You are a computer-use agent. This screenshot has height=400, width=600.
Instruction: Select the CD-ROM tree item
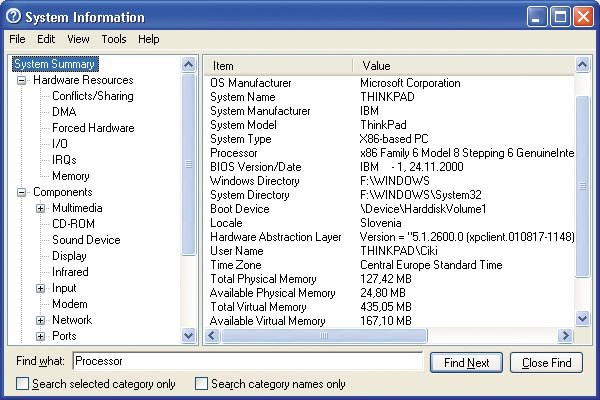(73, 224)
